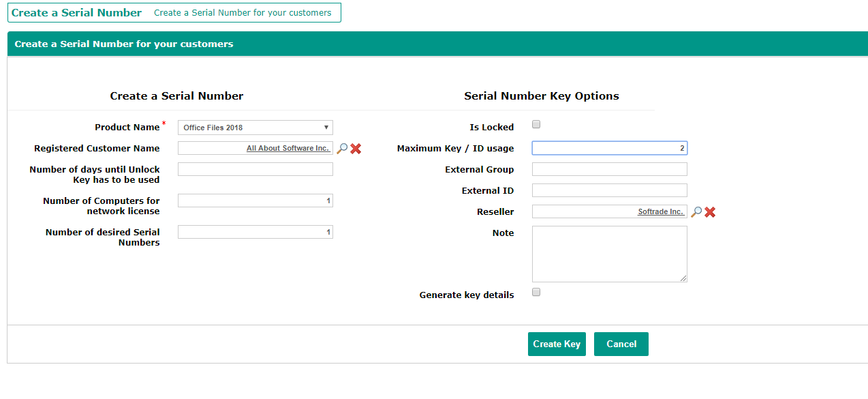The image size is (868, 399).
Task: Follow the All About Software Inc. link
Action: pos(289,148)
